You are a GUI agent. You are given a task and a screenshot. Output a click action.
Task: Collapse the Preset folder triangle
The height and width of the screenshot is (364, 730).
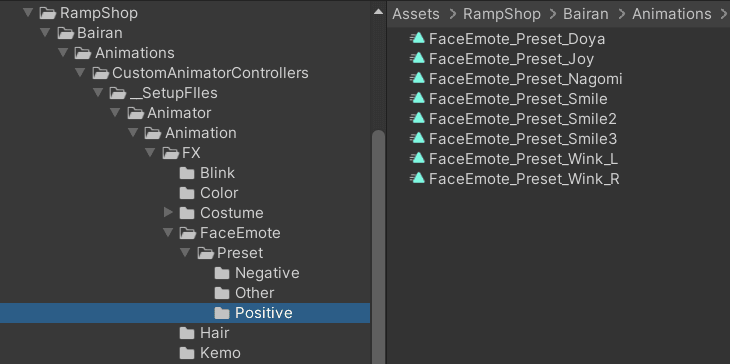pyautogui.click(x=185, y=253)
